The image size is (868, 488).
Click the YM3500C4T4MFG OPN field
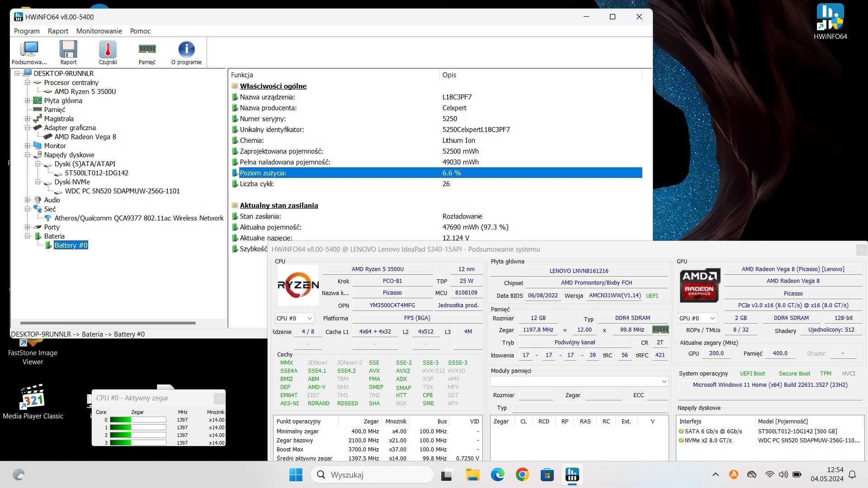392,305
